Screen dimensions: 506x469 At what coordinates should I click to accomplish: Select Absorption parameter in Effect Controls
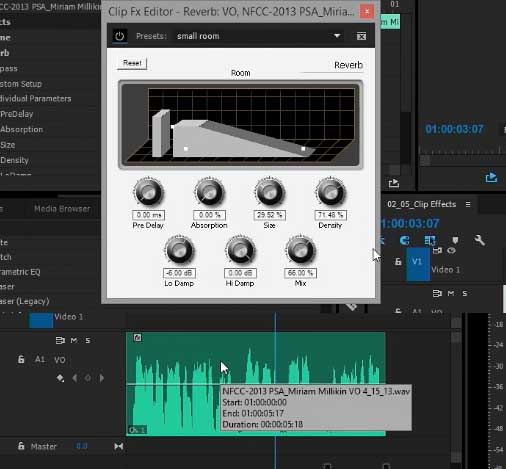click(21, 129)
